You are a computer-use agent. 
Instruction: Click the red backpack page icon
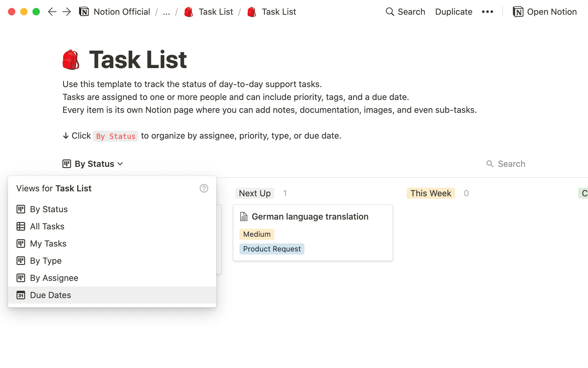71,59
